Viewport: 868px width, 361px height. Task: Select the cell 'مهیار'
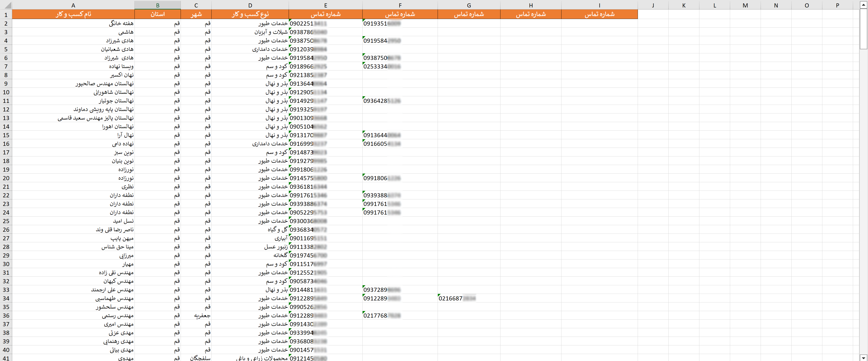click(73, 264)
